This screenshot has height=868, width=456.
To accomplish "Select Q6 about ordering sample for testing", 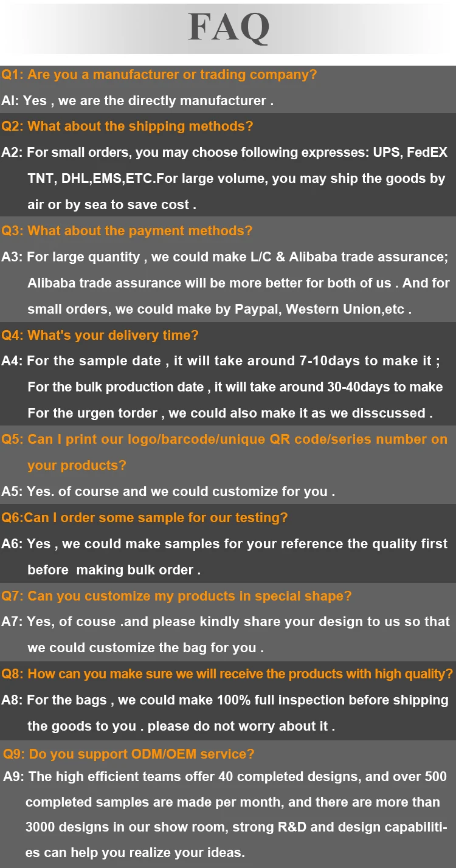I will [x=145, y=518].
